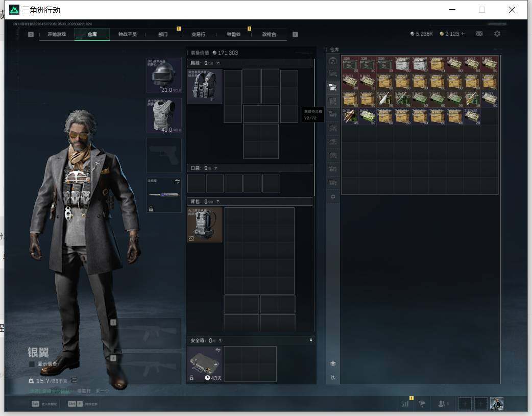Select the first storage sidebar category icon
532x416 pixels.
point(333,61)
